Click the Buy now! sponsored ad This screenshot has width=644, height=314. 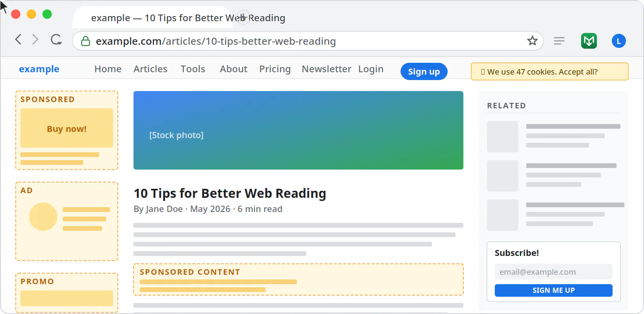(67, 128)
